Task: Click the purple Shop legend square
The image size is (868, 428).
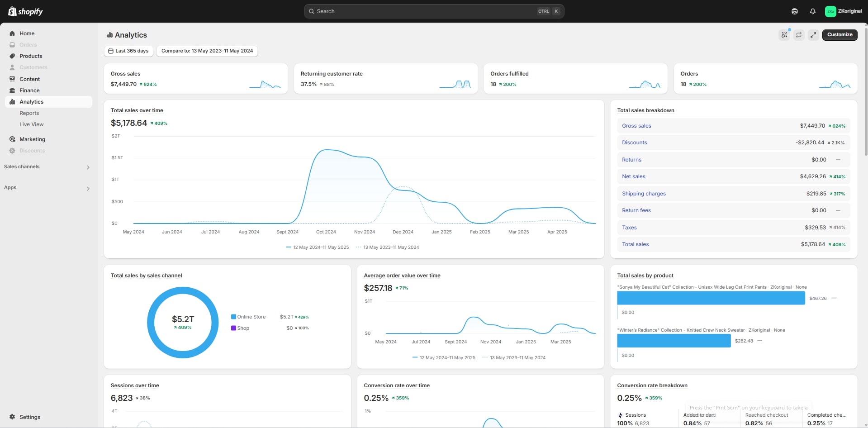Action: coord(233,328)
